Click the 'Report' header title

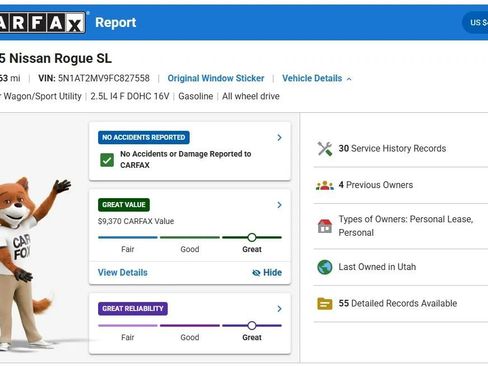coord(116,23)
